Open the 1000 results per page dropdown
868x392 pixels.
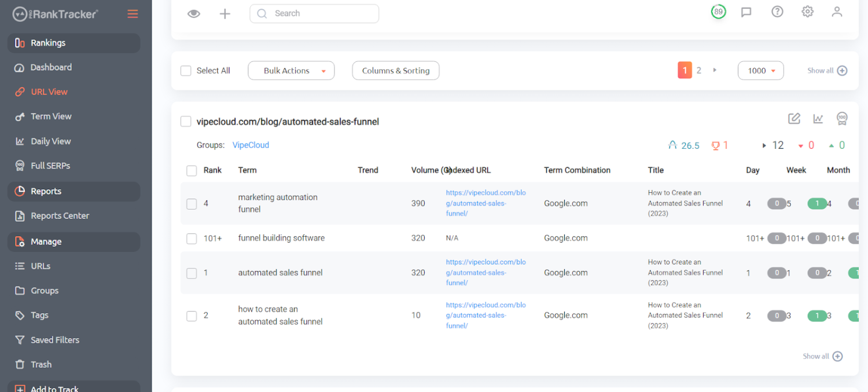pyautogui.click(x=760, y=70)
